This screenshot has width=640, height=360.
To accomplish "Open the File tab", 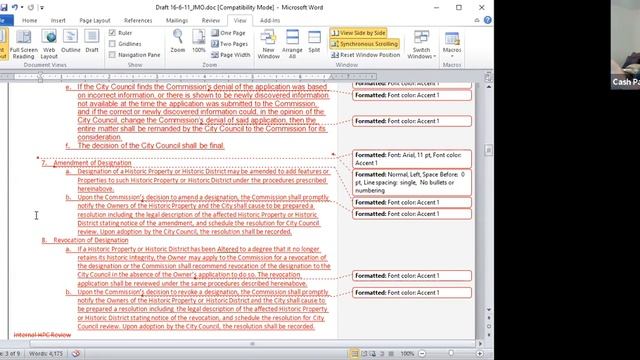I will click(6, 20).
